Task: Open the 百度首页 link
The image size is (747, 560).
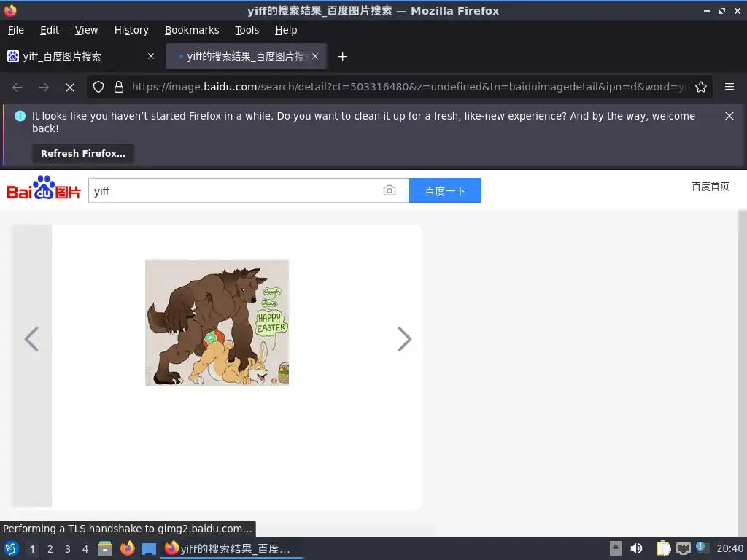Action: 711,186
